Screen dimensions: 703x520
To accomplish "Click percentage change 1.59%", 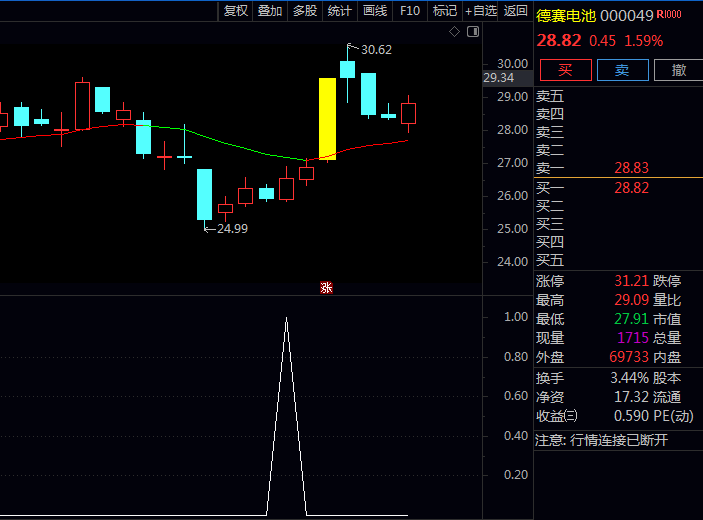I will click(x=643, y=41).
